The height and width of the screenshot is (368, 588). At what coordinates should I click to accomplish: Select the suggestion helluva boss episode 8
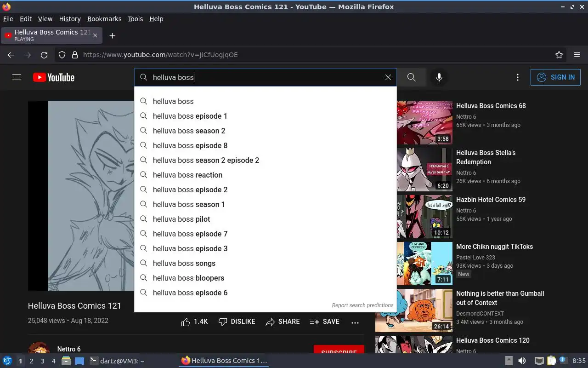[266, 145]
